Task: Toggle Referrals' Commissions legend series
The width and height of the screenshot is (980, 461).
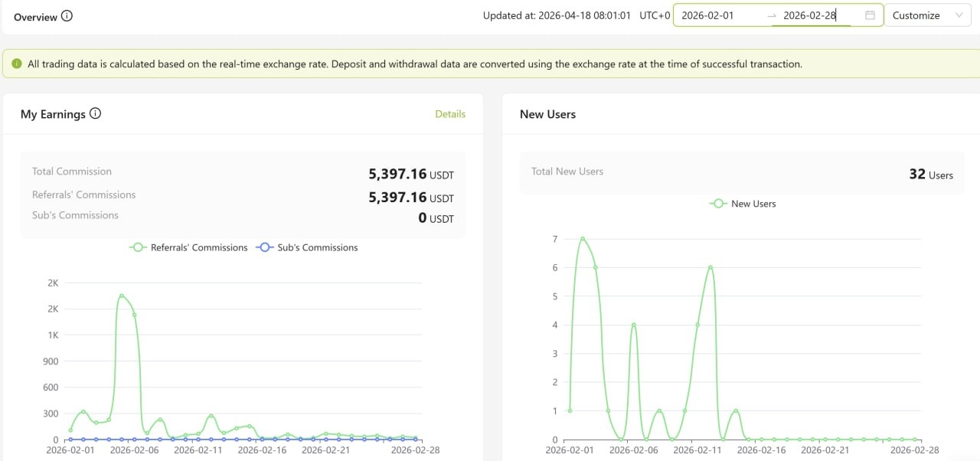Action: point(189,247)
